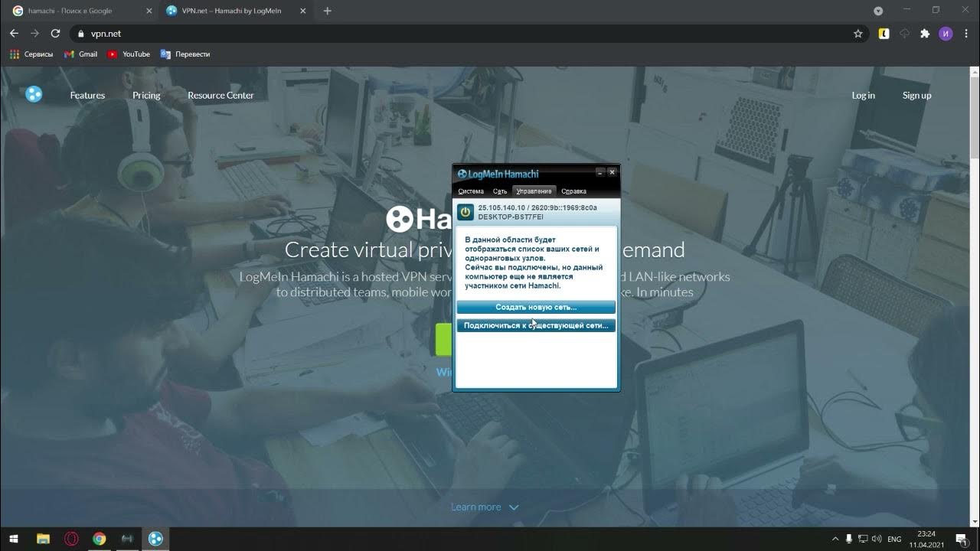
Task: Show hidden system tray icons
Action: [835, 539]
